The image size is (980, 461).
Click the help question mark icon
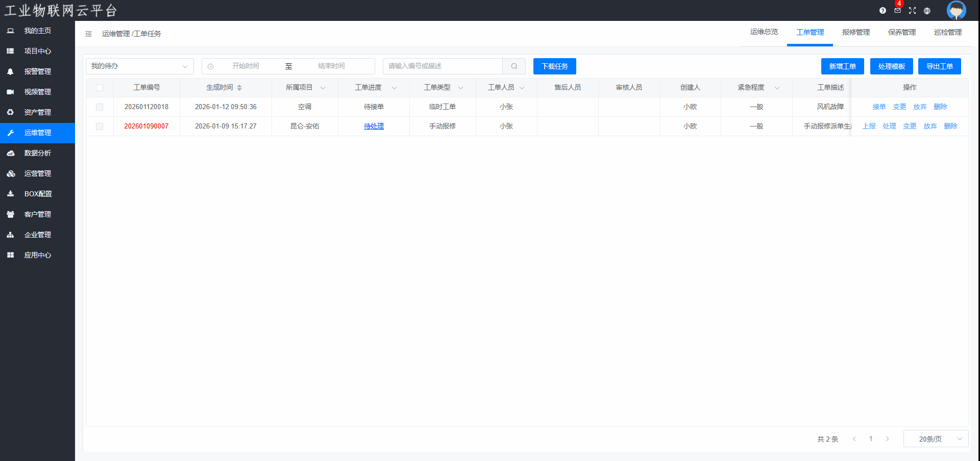(883, 11)
